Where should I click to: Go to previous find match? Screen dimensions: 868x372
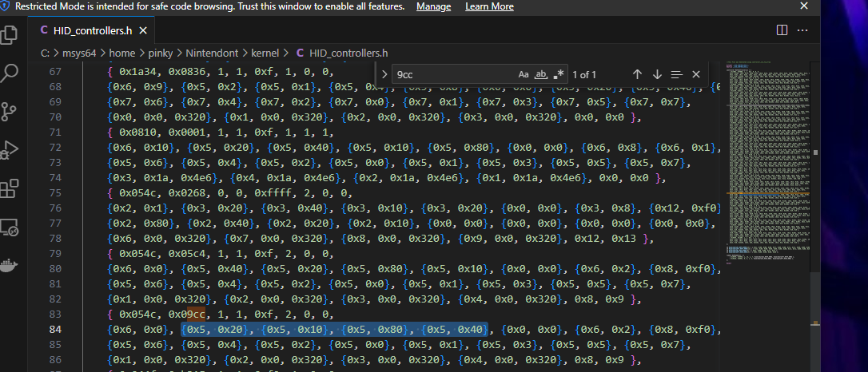(x=637, y=74)
